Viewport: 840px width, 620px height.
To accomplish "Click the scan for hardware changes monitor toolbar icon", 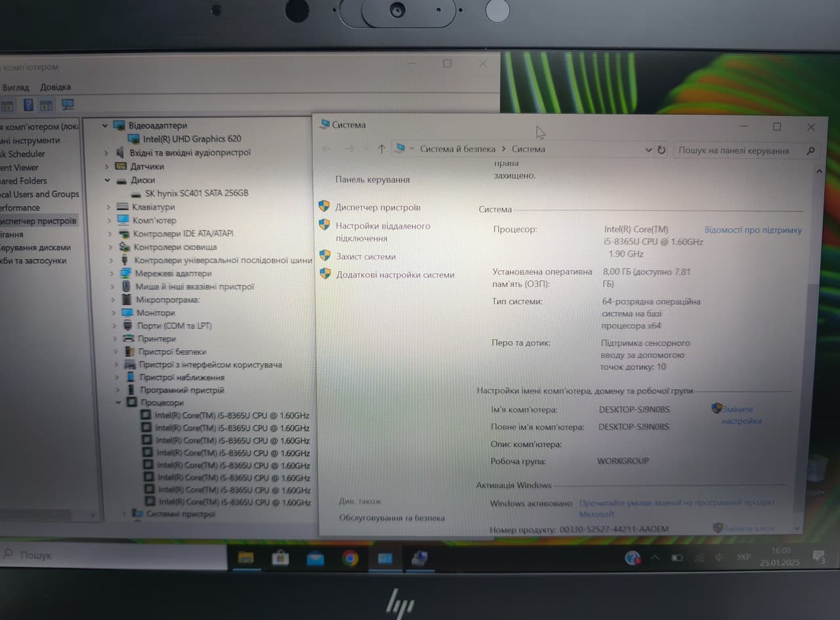I will click(x=68, y=105).
